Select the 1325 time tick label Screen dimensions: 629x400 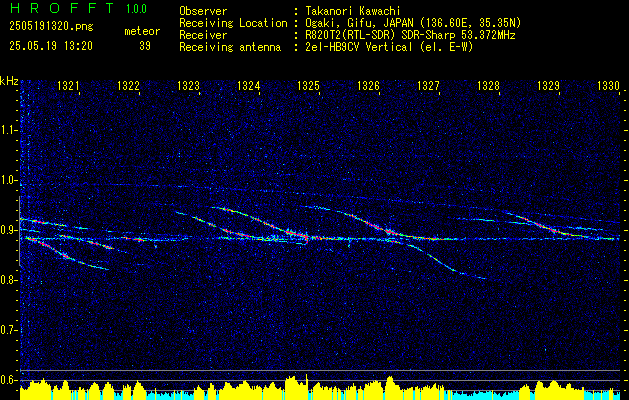308,85
